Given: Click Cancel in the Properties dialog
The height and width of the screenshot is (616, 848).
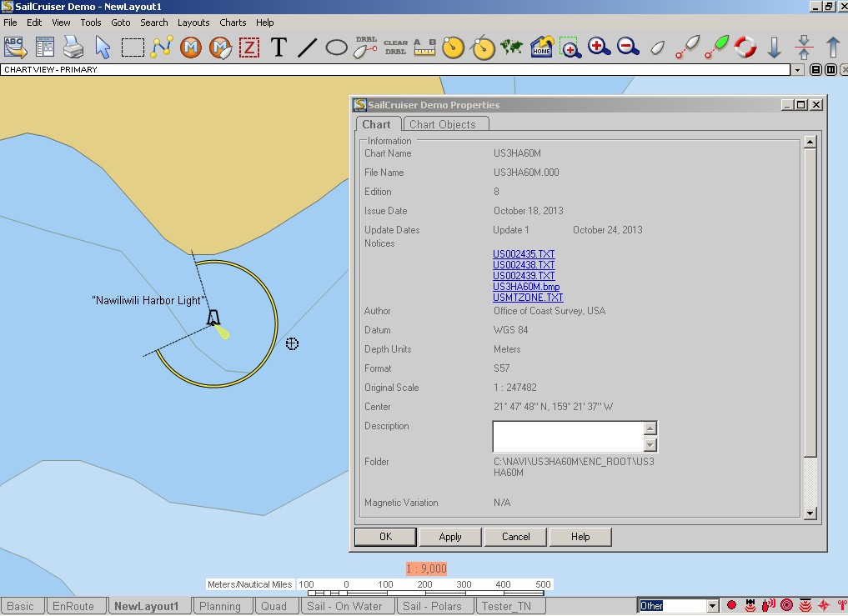Looking at the screenshot, I should click(x=515, y=537).
